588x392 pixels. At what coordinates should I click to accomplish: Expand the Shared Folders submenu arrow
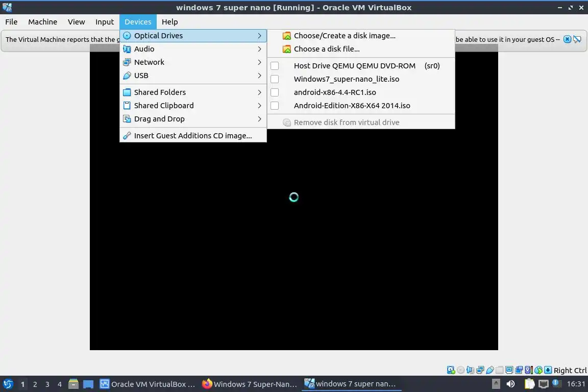point(259,92)
